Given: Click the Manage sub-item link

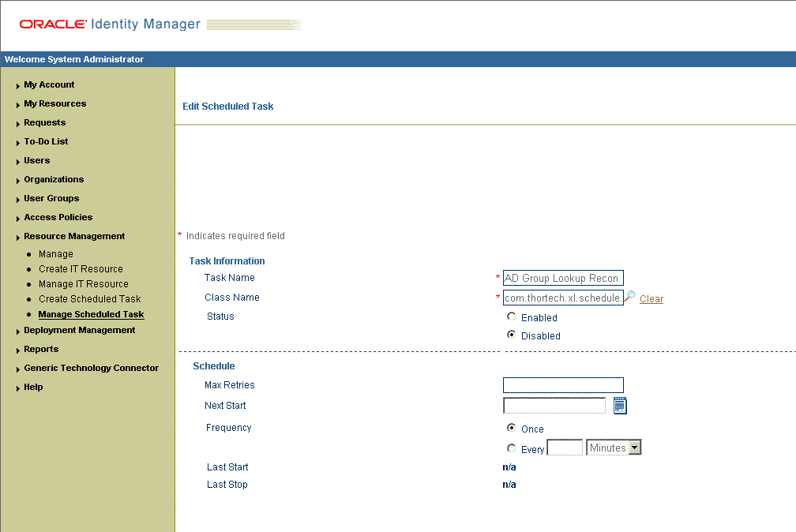Looking at the screenshot, I should [56, 254].
